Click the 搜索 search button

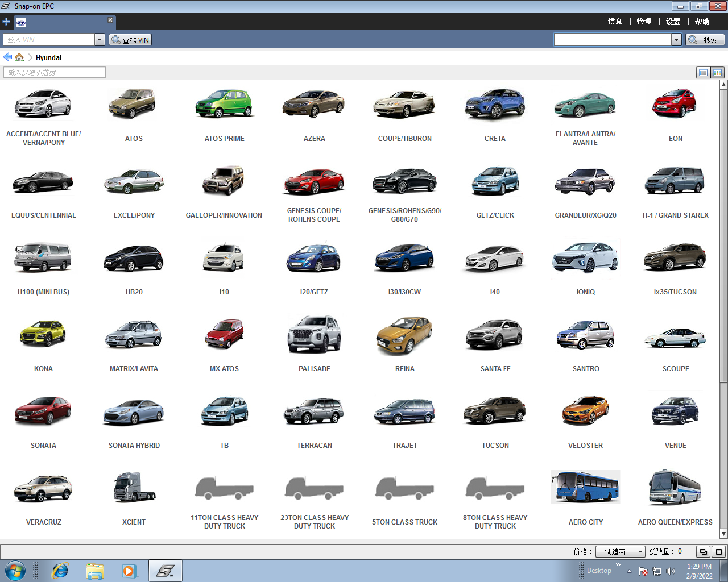click(x=705, y=40)
